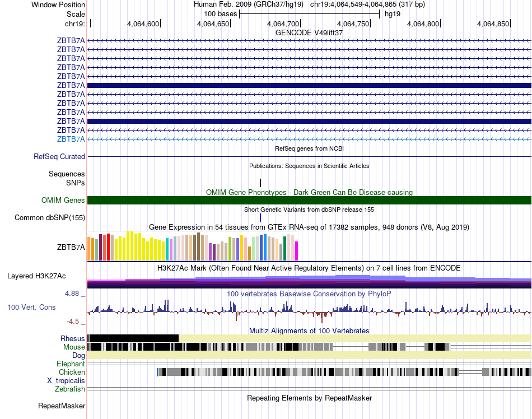Click the dark green OMIM Genes bar

click(x=309, y=200)
